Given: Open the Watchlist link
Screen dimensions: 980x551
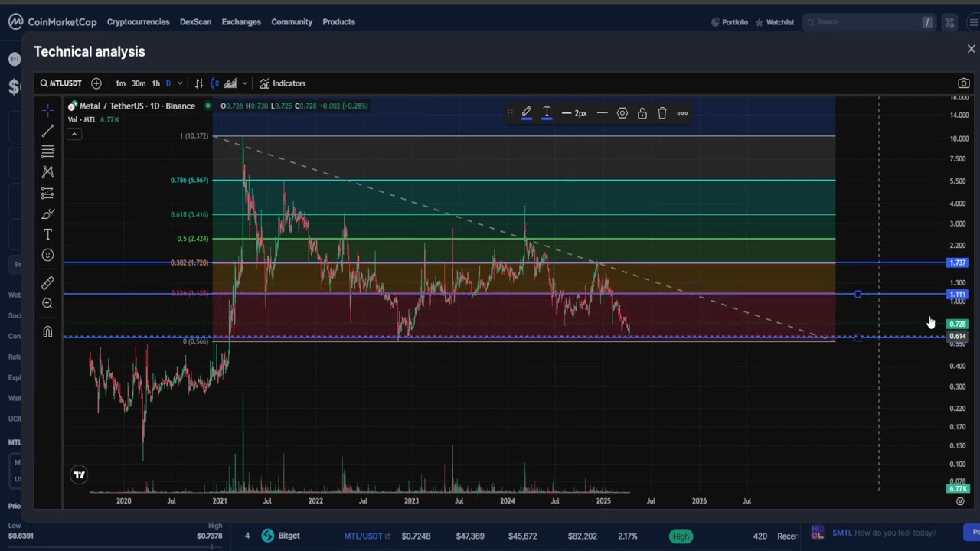Looking at the screenshot, I should coord(775,22).
